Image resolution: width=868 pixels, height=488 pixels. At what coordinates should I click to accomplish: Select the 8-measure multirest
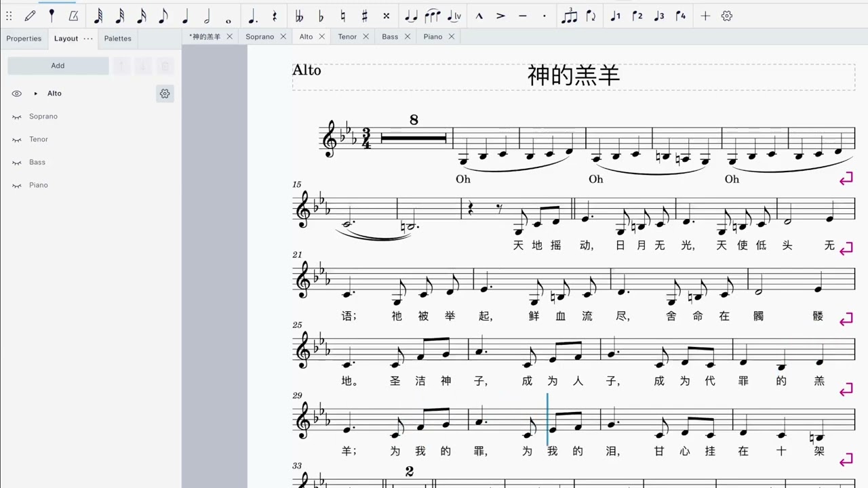tap(414, 138)
